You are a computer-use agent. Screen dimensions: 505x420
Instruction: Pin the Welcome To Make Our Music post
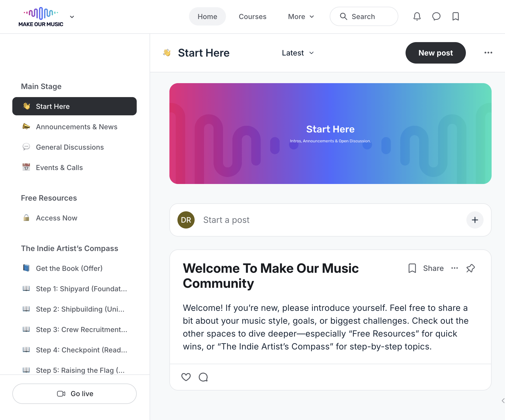pos(470,268)
